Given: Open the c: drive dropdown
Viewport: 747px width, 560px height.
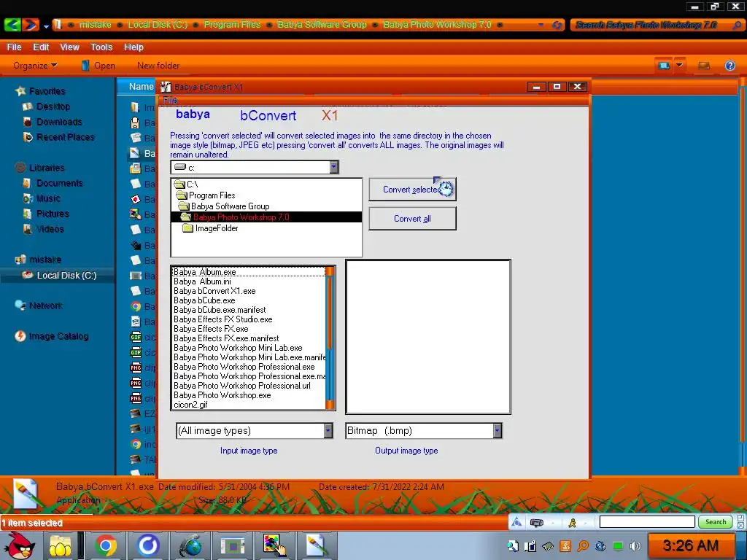Looking at the screenshot, I should pos(333,167).
